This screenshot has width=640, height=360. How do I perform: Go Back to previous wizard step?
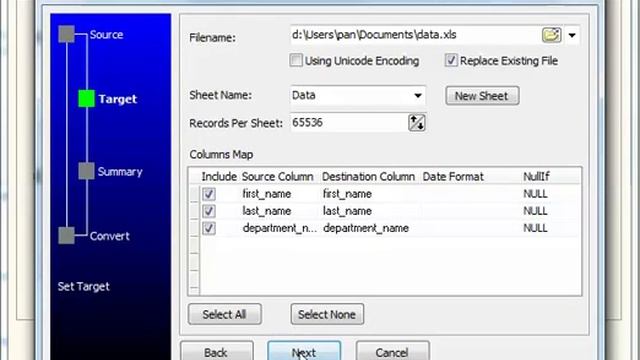216,351
